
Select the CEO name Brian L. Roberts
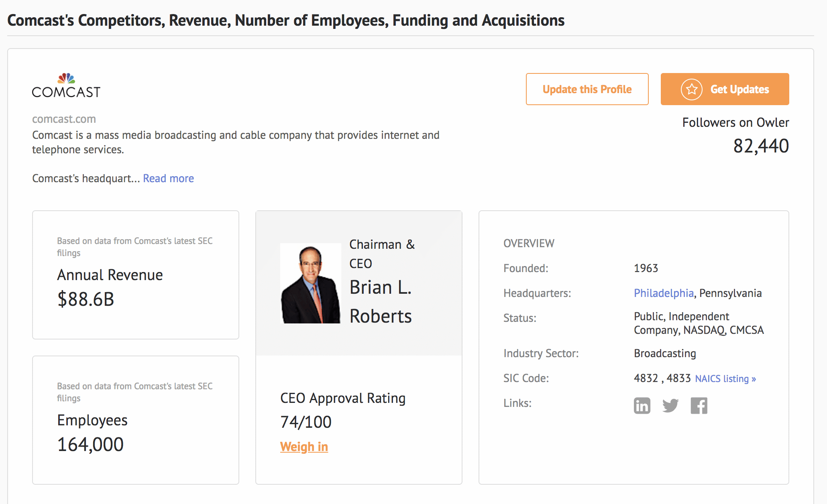click(381, 302)
